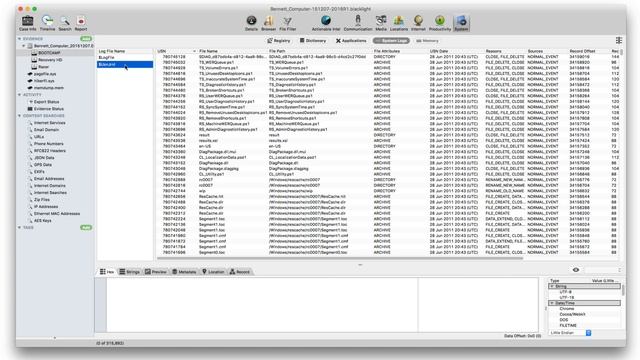Image resolution: width=640 pixels, height=360 pixels.
Task: Select $UsnJrnl in the log file list
Action: 125,64
